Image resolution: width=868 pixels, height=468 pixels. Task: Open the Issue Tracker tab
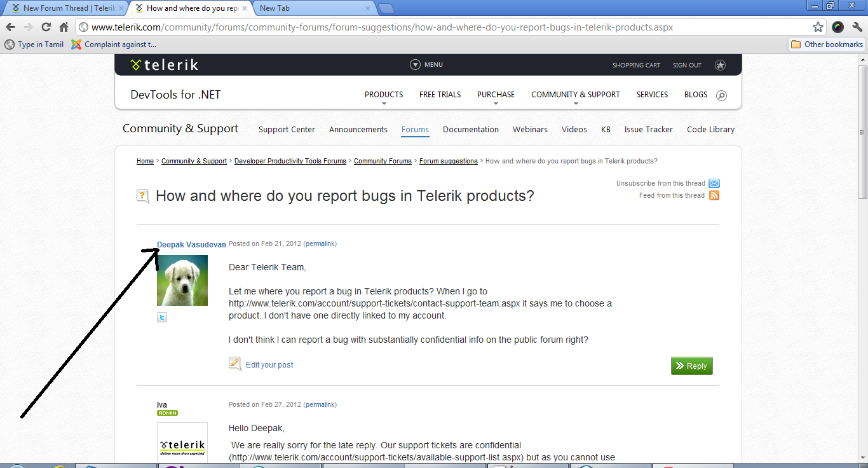[648, 129]
